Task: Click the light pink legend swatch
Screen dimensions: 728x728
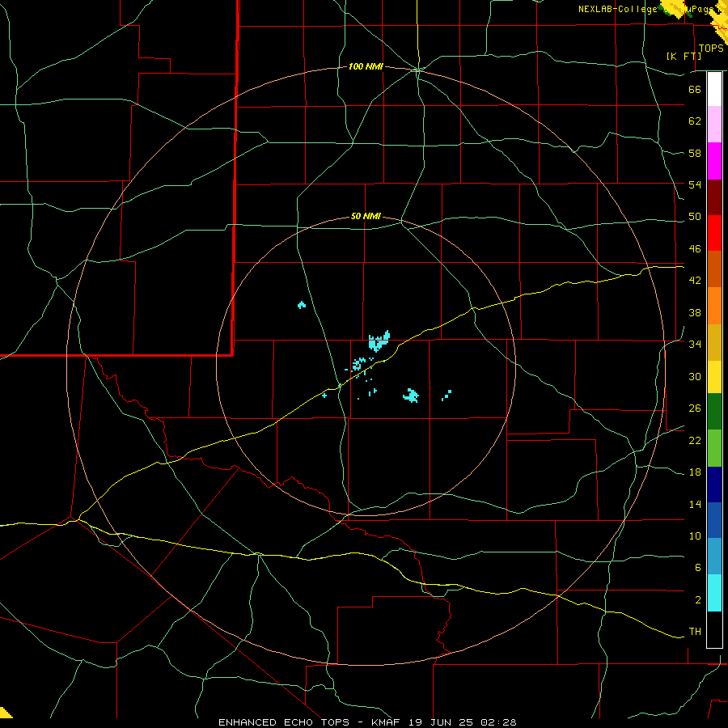Action: click(714, 124)
